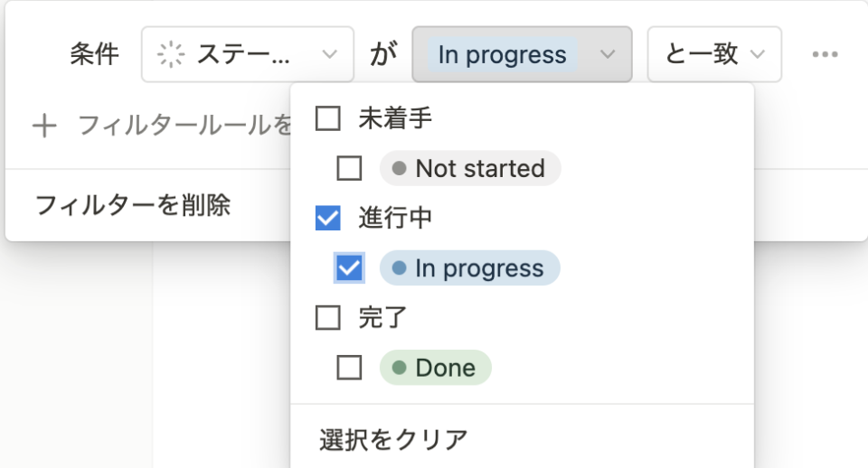This screenshot has width=868, height=468.
Task: Uncheck the In progress option checkbox
Action: point(349,268)
